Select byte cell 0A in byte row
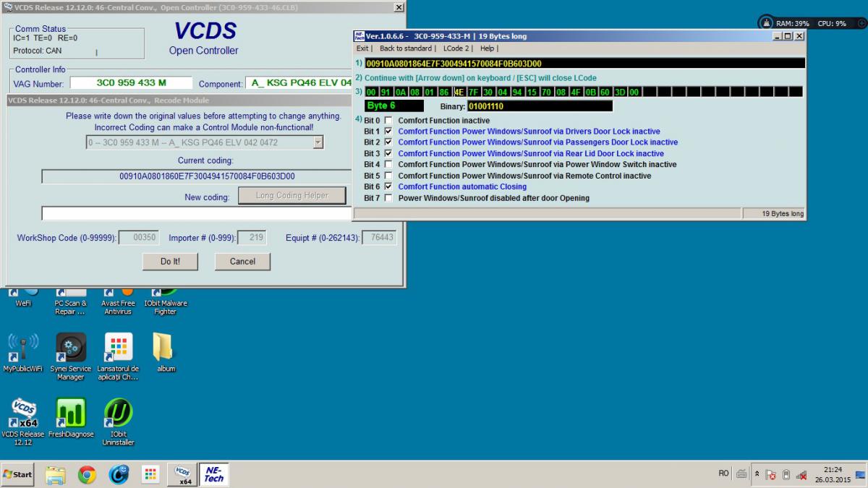 [x=401, y=92]
